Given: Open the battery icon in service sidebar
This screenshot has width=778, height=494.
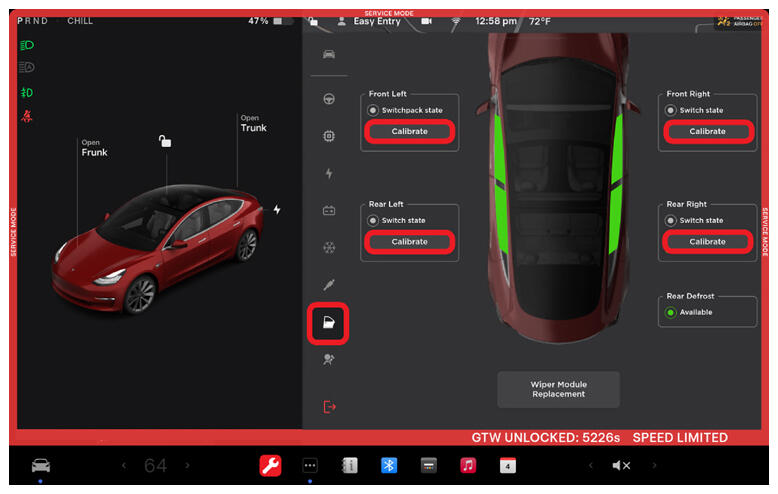Looking at the screenshot, I should [x=328, y=211].
